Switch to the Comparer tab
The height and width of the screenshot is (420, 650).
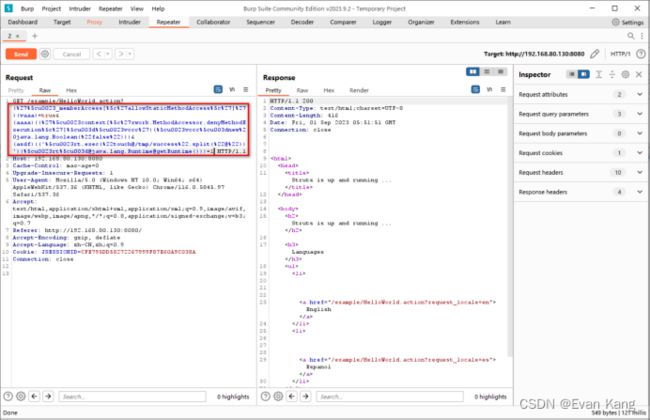pyautogui.click(x=343, y=22)
